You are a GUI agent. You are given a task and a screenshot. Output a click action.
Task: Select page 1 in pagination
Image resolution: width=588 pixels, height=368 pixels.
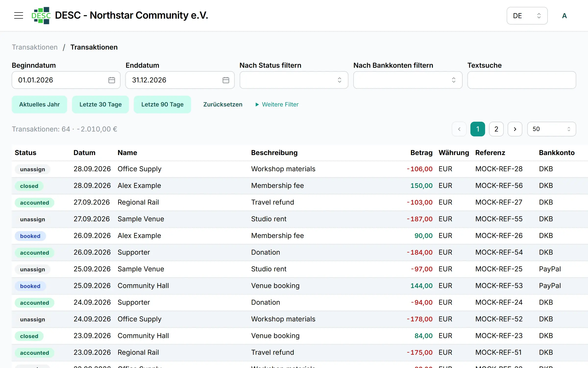click(478, 129)
